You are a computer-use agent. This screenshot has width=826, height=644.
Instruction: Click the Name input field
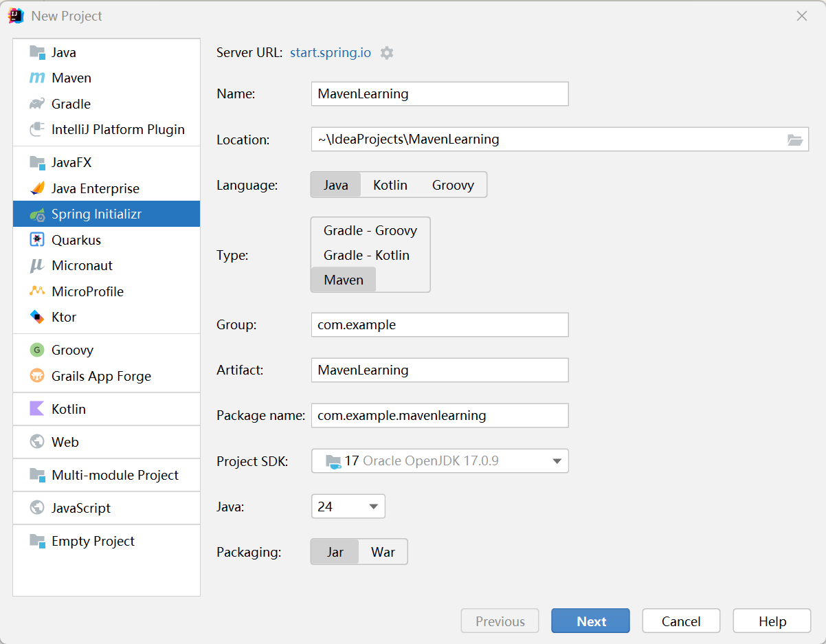pyautogui.click(x=440, y=93)
